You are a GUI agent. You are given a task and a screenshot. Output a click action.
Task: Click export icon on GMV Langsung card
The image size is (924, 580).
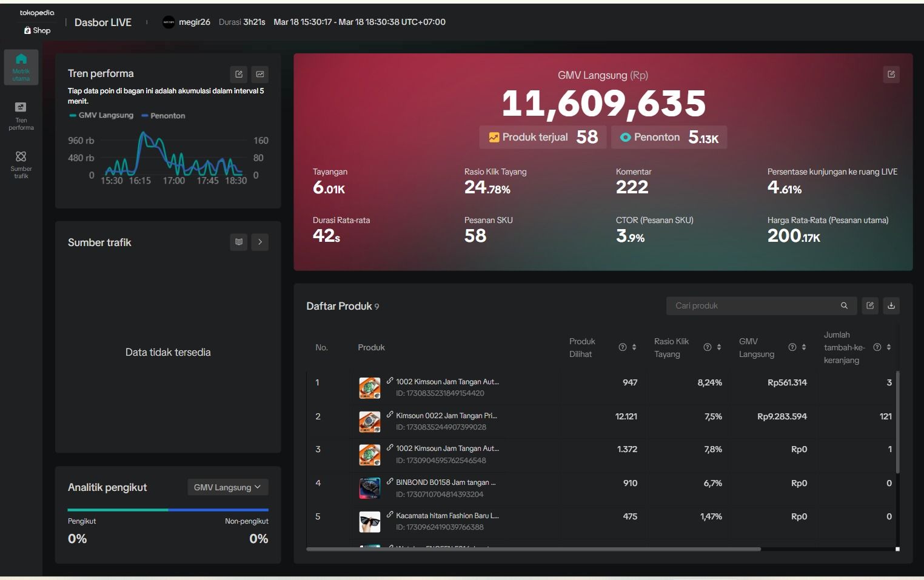point(891,74)
